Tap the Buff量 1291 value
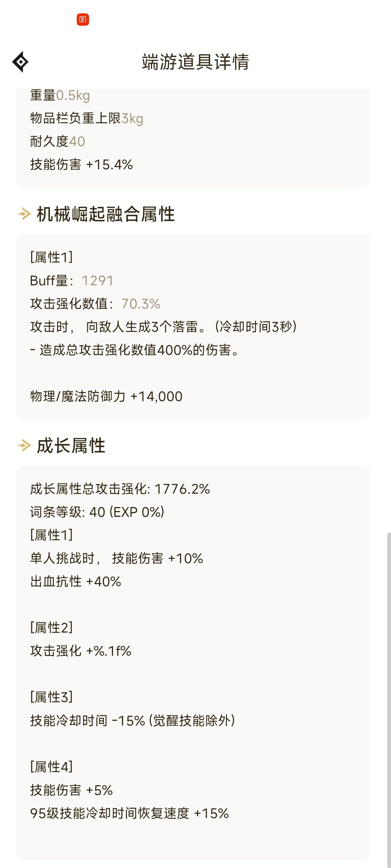 tap(97, 281)
